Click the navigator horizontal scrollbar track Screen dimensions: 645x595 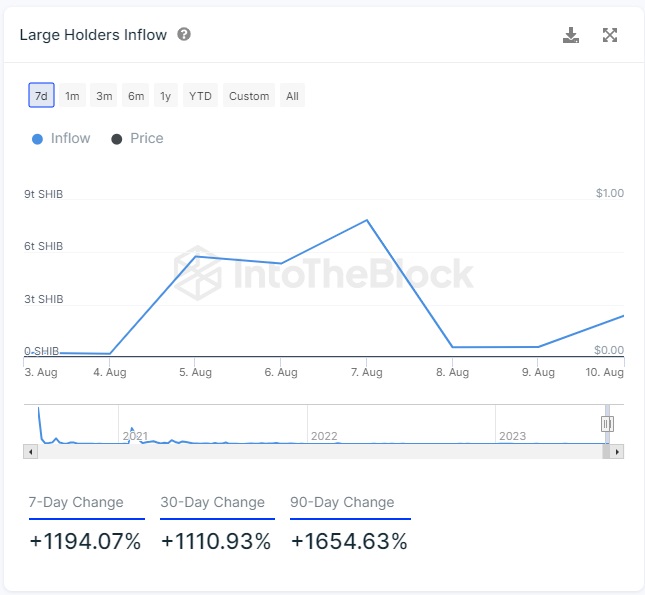[x=320, y=452]
